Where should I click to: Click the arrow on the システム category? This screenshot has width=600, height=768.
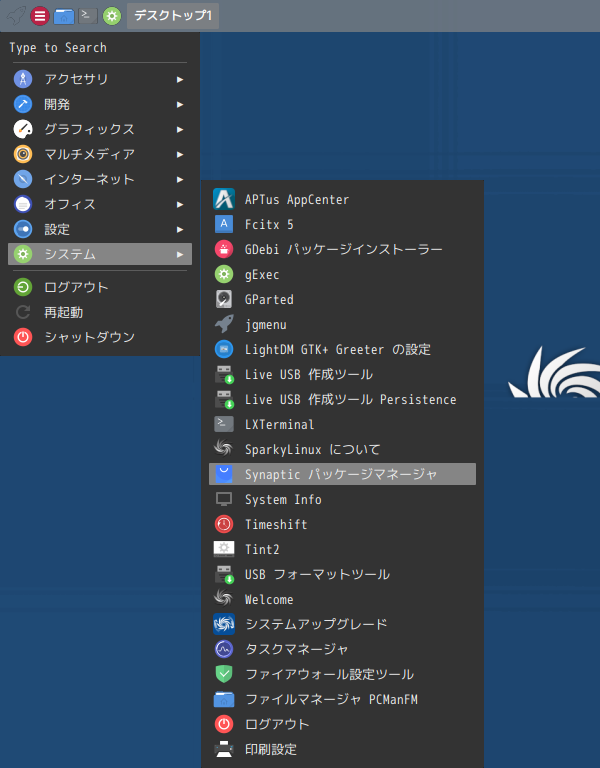[x=180, y=254]
